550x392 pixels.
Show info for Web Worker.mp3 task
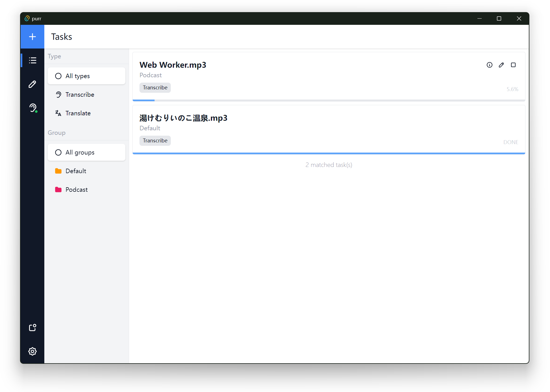tap(489, 65)
